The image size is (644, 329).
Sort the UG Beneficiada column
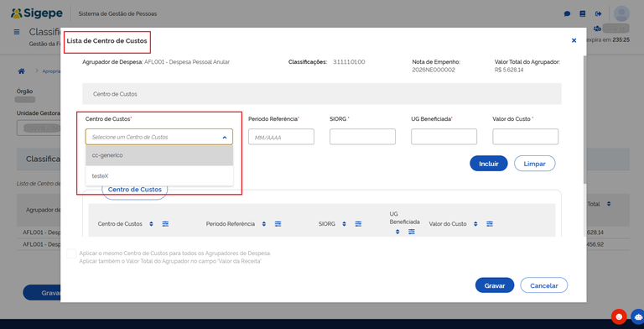click(x=397, y=232)
